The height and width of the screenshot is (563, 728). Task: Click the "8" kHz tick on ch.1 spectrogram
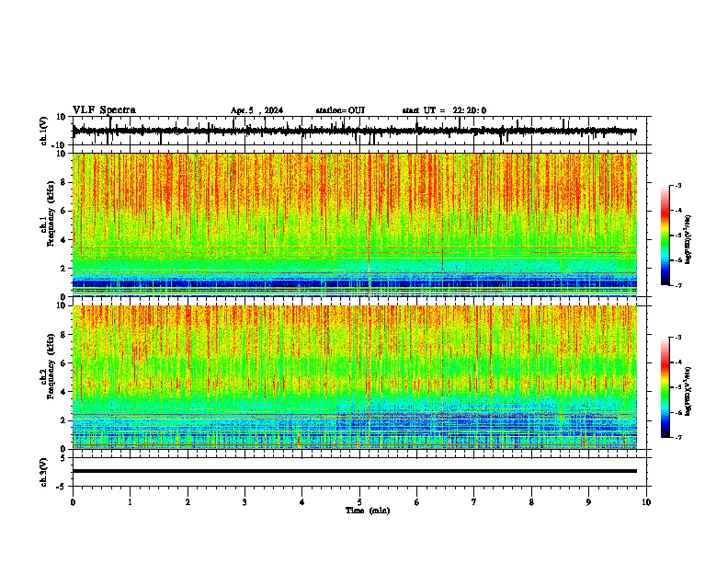[x=64, y=182]
